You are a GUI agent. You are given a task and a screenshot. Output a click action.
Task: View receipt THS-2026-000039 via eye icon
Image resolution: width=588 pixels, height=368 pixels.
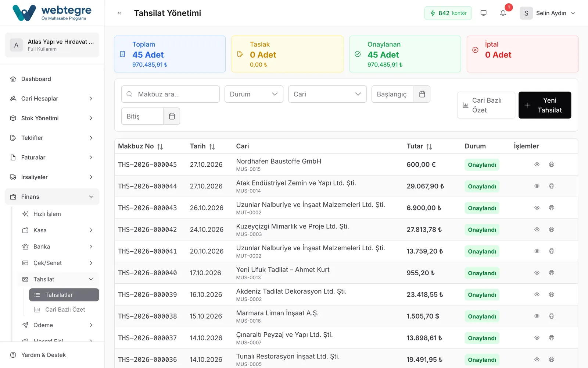537,294
